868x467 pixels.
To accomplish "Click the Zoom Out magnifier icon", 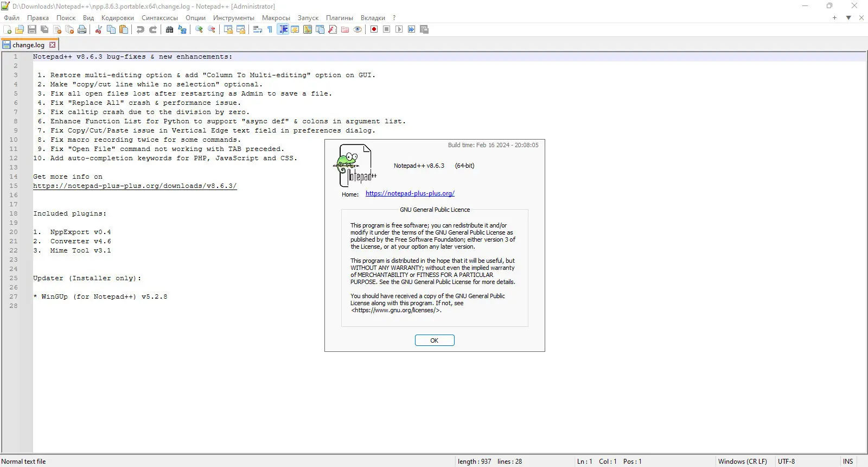I will [212, 29].
